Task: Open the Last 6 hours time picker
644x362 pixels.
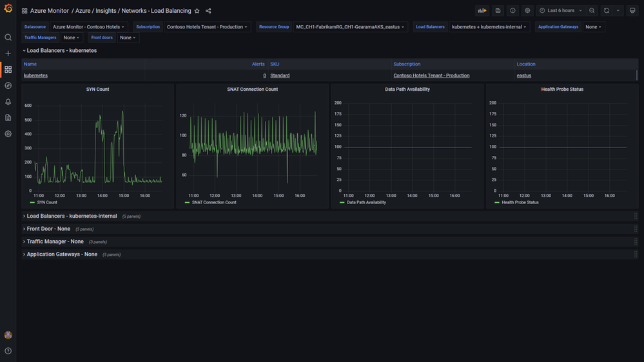Action: click(x=561, y=11)
